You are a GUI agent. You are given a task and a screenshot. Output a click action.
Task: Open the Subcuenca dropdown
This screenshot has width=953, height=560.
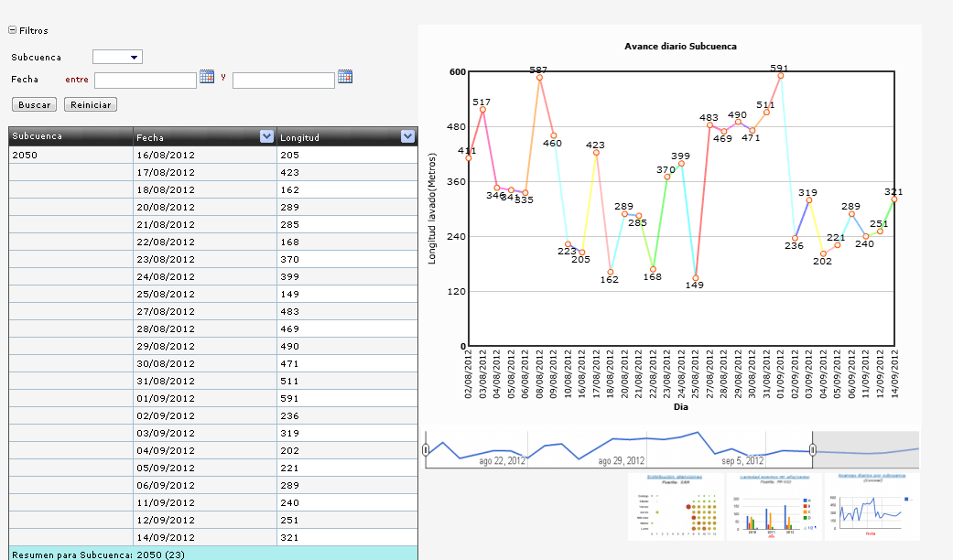click(117, 57)
